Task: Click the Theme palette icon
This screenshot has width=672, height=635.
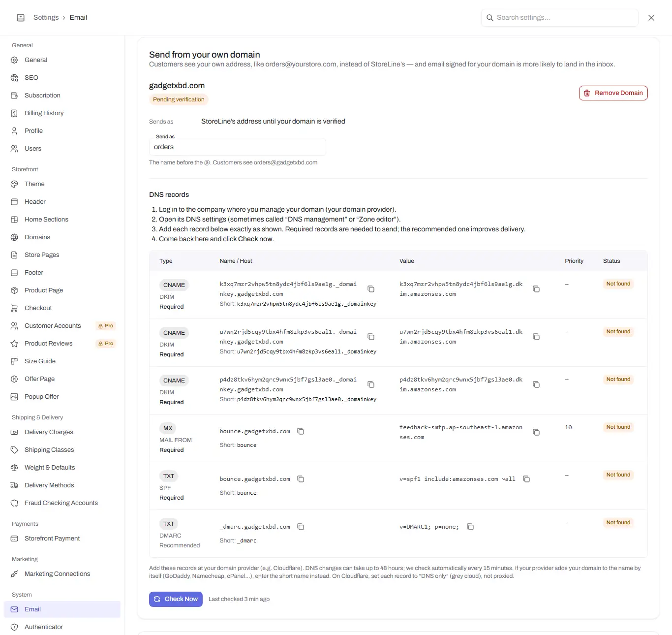Action: point(14,184)
